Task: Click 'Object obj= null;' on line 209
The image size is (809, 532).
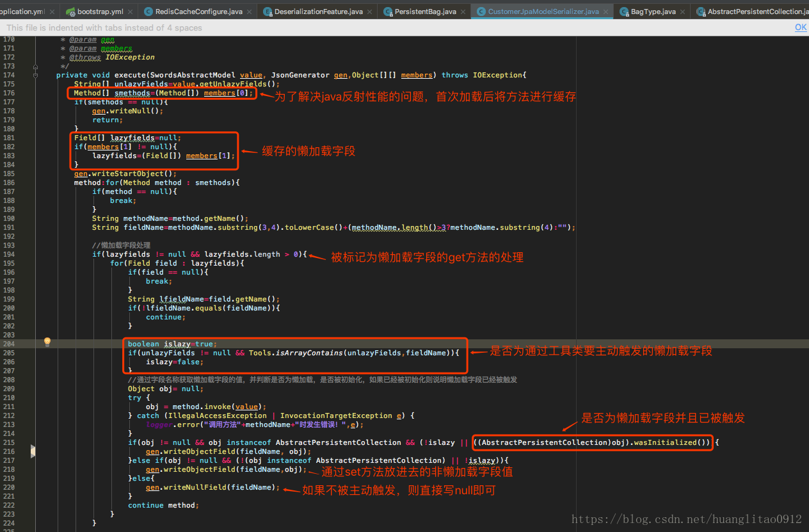Action: pos(165,389)
